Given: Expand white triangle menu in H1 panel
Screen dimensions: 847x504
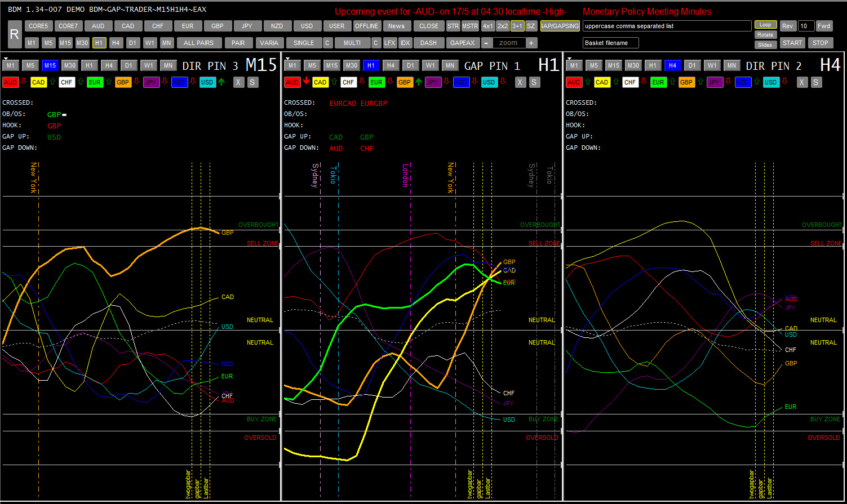Looking at the screenshot, I should (287, 59).
